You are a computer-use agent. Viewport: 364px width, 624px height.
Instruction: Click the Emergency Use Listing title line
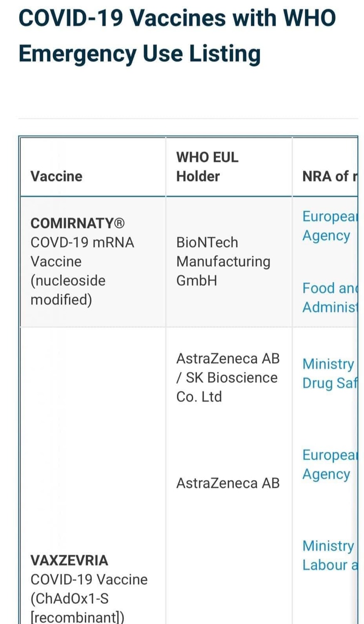coord(140,54)
